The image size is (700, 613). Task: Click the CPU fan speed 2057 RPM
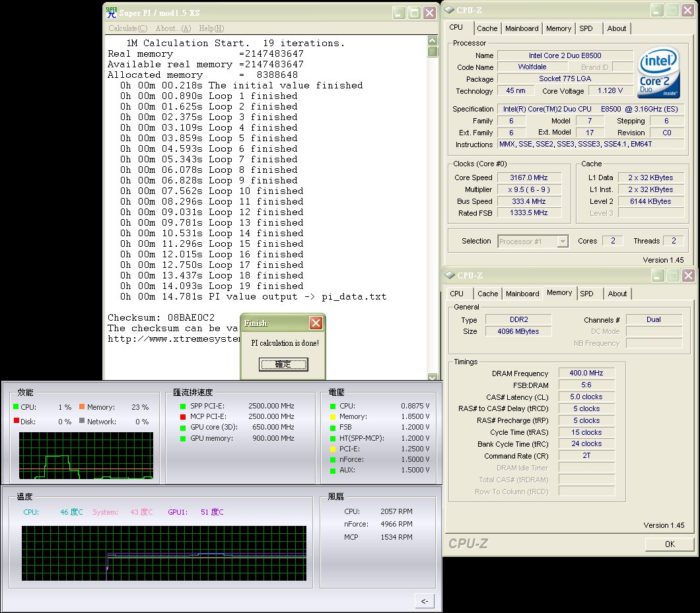[396, 511]
